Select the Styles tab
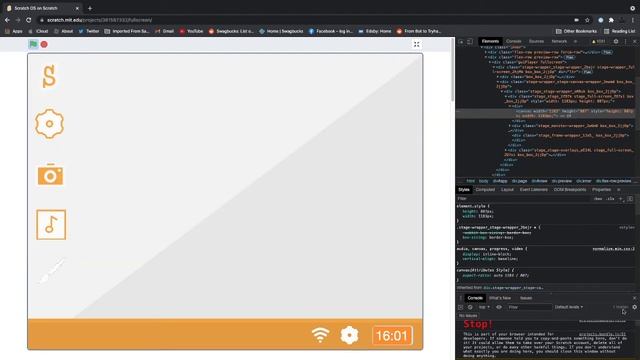The width and height of the screenshot is (640, 360). [x=464, y=190]
